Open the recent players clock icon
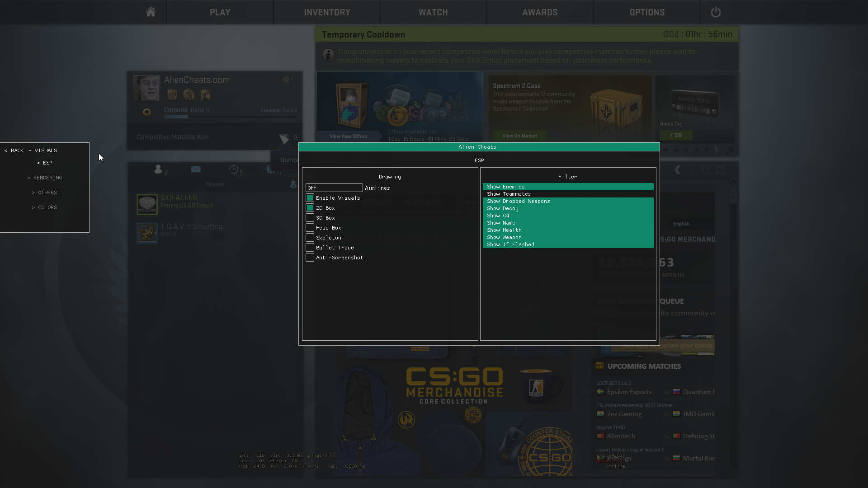The width and height of the screenshot is (868, 488). 233,169
